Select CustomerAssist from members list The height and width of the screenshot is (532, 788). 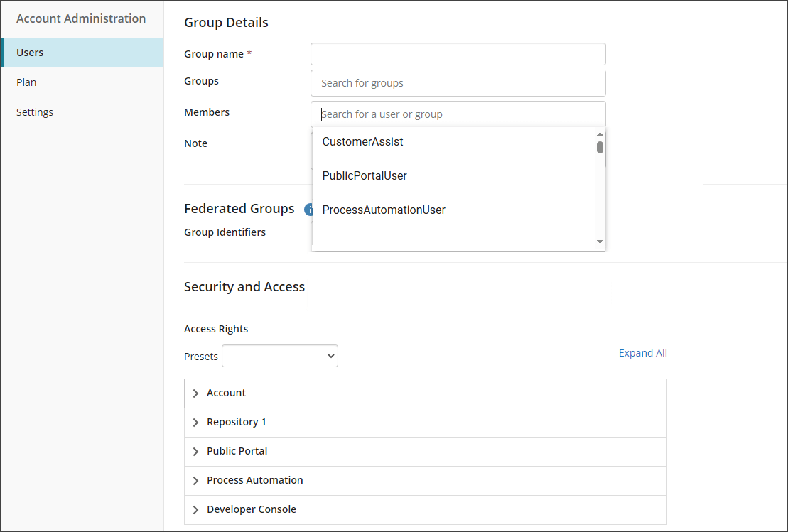coord(362,142)
